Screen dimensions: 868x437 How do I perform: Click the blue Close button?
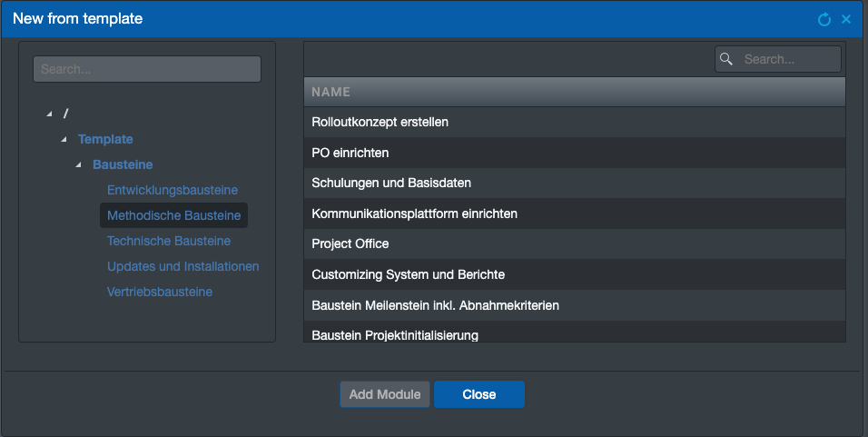click(x=479, y=394)
